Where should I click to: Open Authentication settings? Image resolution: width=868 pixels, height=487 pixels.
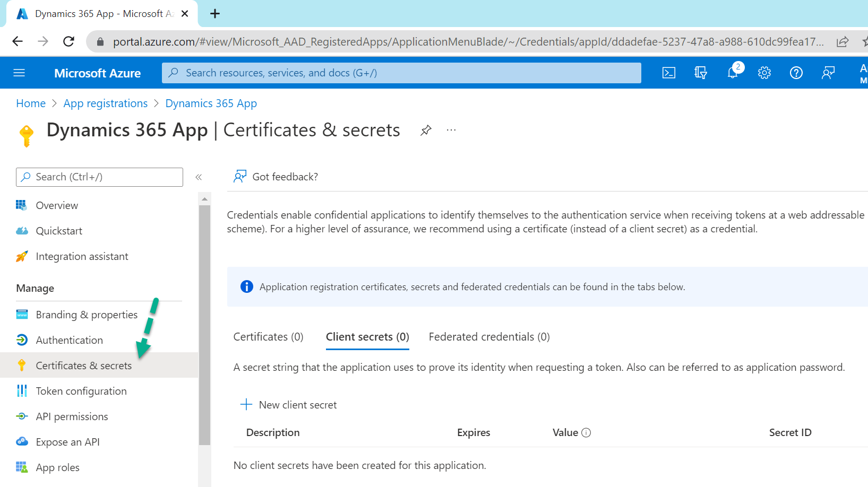tap(69, 340)
